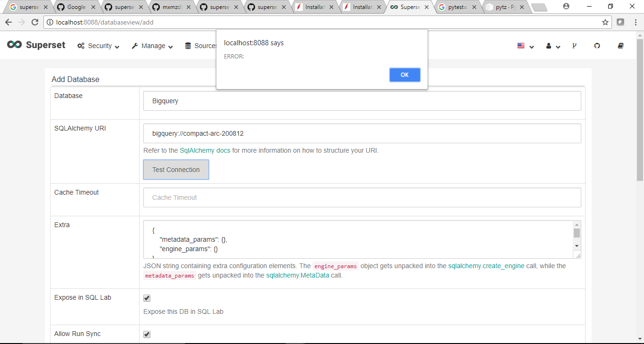Expand the Security menu

98,46
